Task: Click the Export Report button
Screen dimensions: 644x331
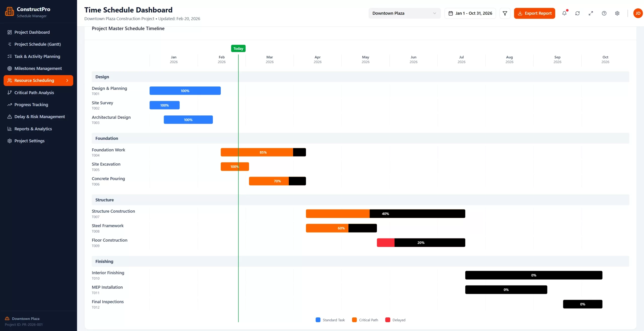Action: (x=534, y=13)
